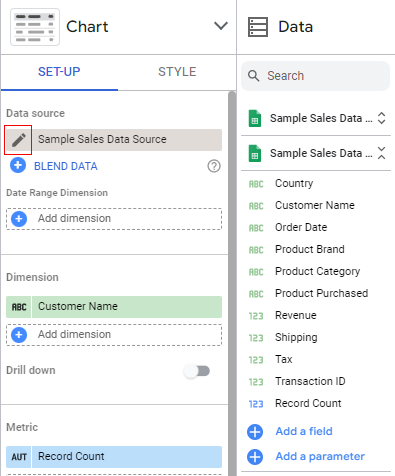Screen dimensions: 395x476
Task: Click the Data panel database icon
Action: pos(258,27)
